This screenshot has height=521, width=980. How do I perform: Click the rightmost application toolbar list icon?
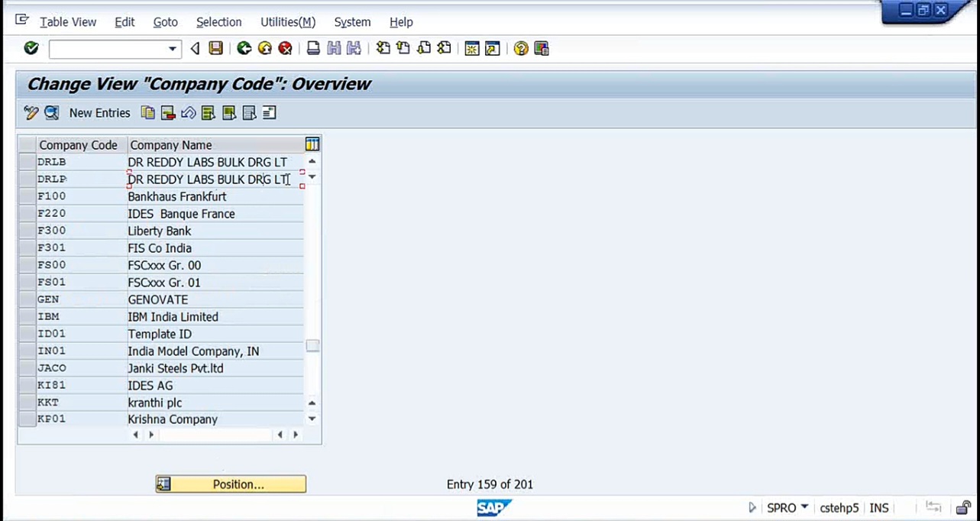269,112
